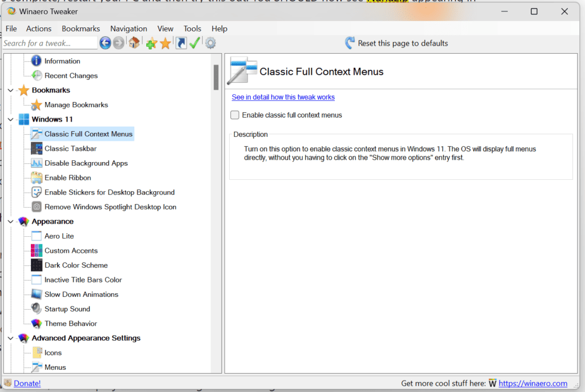Select the Recent Changes label

point(71,75)
